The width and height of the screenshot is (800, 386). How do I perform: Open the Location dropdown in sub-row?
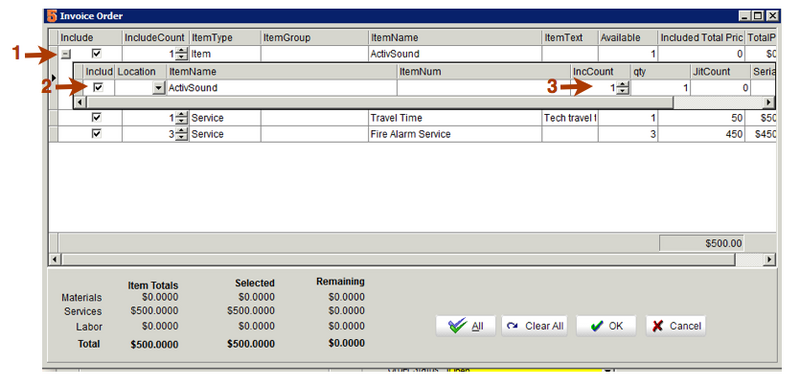158,88
